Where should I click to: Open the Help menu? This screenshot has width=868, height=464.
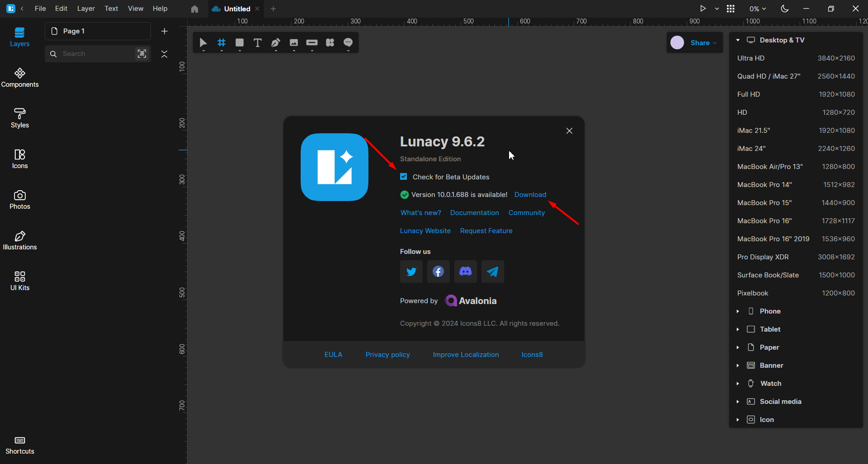pyautogui.click(x=160, y=9)
